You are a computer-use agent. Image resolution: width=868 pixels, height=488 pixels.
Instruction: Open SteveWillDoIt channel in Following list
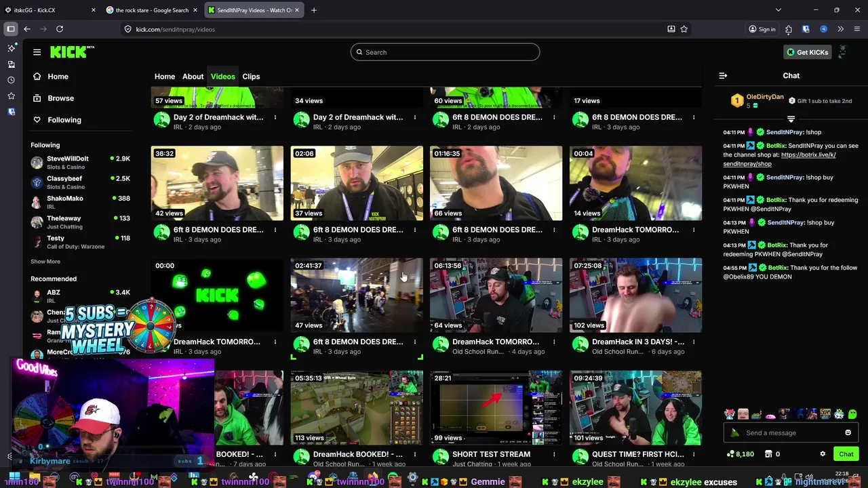pos(80,163)
